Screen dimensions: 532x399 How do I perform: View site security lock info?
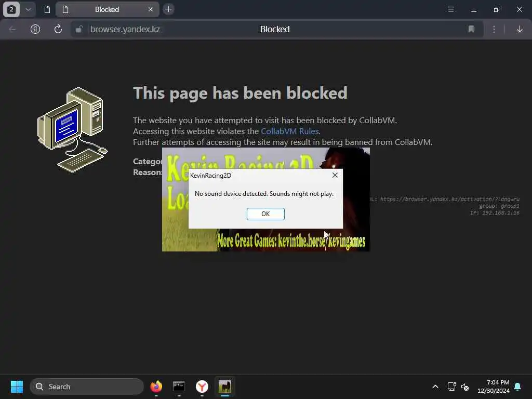point(79,29)
